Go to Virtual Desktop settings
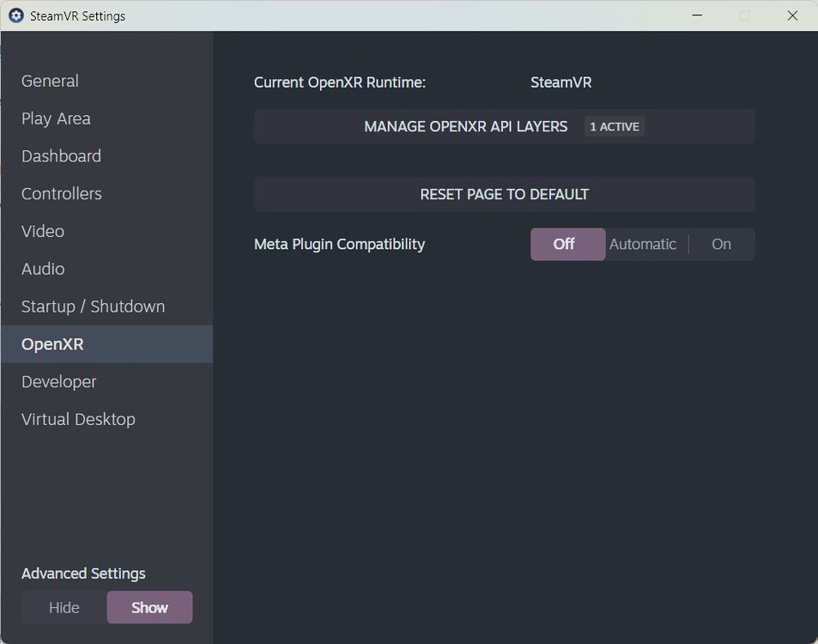Image resolution: width=818 pixels, height=644 pixels. (78, 419)
